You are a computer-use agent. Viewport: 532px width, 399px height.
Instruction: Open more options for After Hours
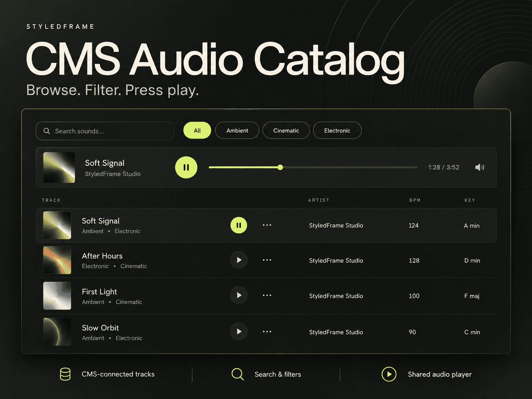pos(267,260)
